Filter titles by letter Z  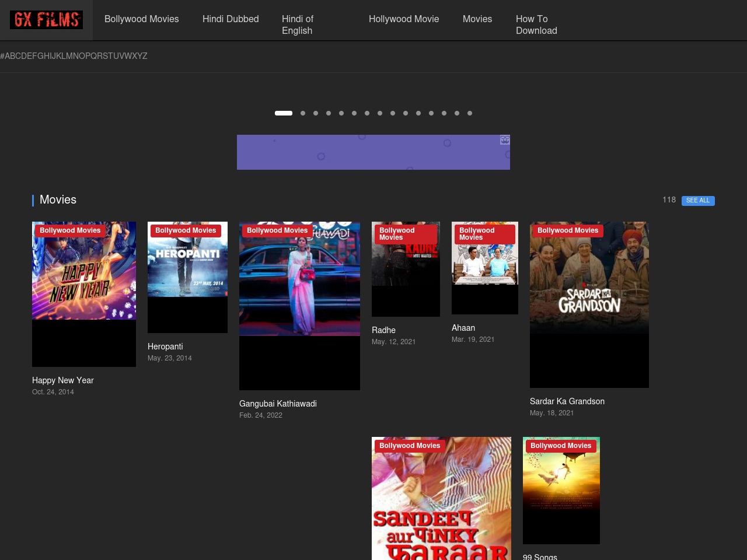click(145, 56)
